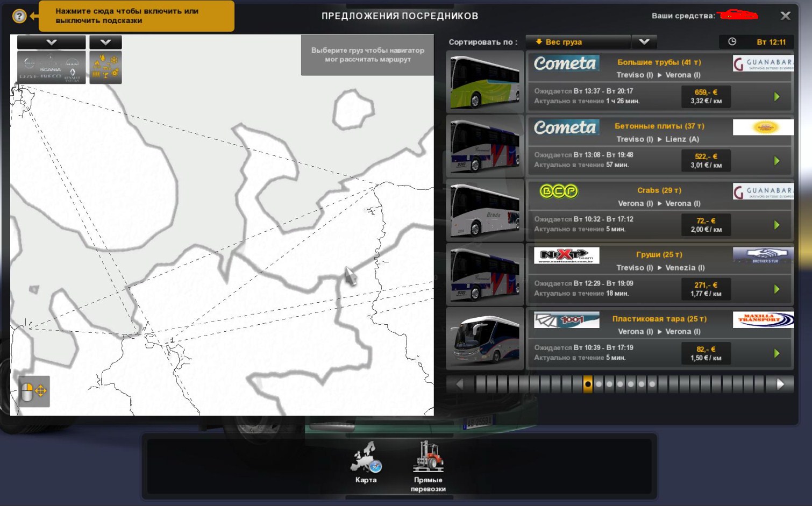Click the 72,- € price box
Screen dimensions: 812x506
tap(706, 225)
